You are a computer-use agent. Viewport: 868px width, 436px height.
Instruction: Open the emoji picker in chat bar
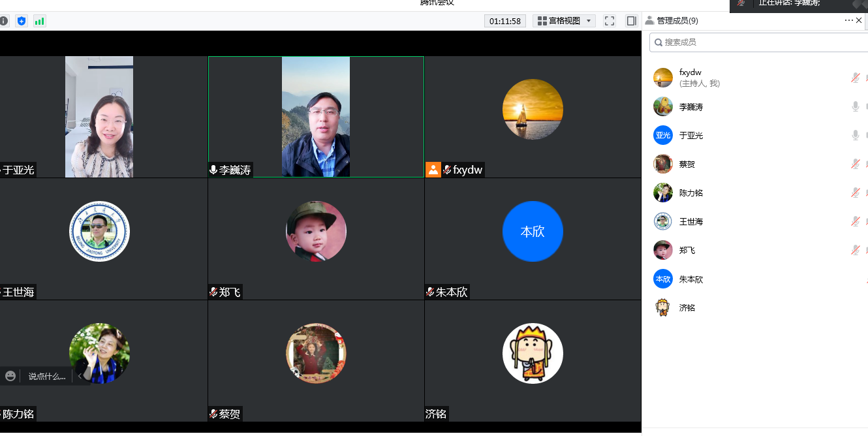click(x=10, y=376)
